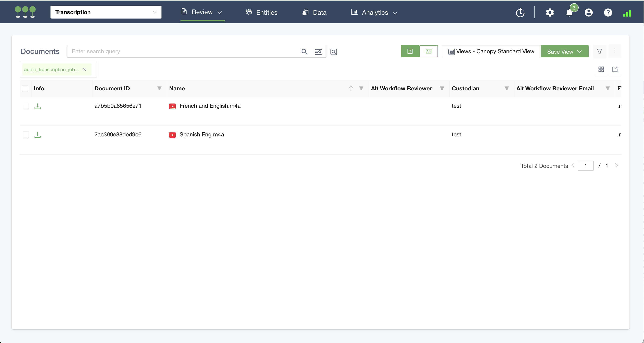Download Spanish Eng.m4a document
This screenshot has width=644, height=343.
[38, 135]
